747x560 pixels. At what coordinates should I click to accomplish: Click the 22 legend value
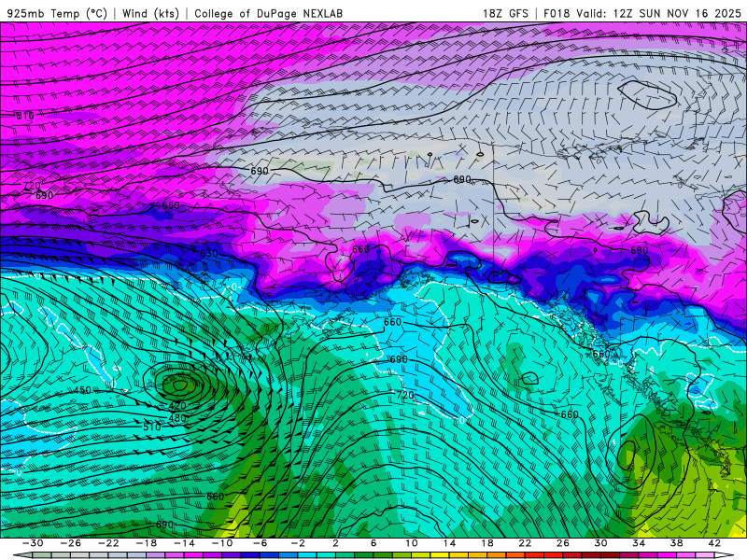click(x=525, y=543)
